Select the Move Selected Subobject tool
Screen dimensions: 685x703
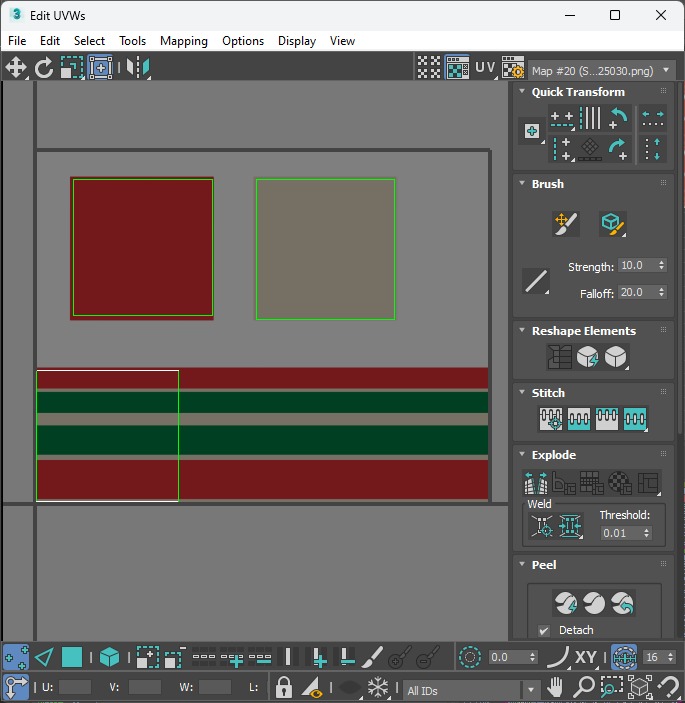(16, 68)
